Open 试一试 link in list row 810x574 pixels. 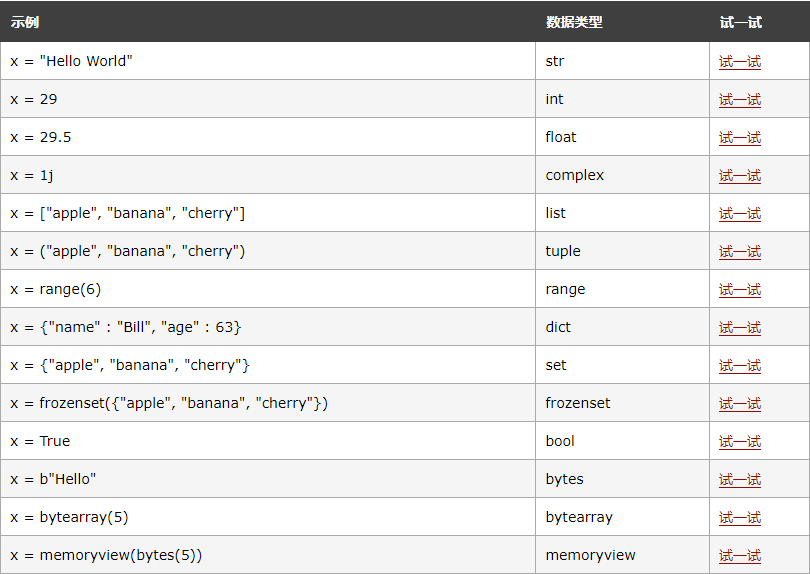click(x=739, y=213)
